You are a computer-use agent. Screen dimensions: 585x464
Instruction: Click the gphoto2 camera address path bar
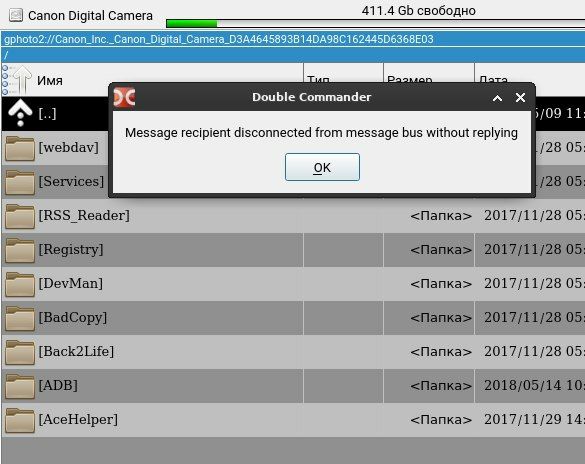[x=293, y=39]
